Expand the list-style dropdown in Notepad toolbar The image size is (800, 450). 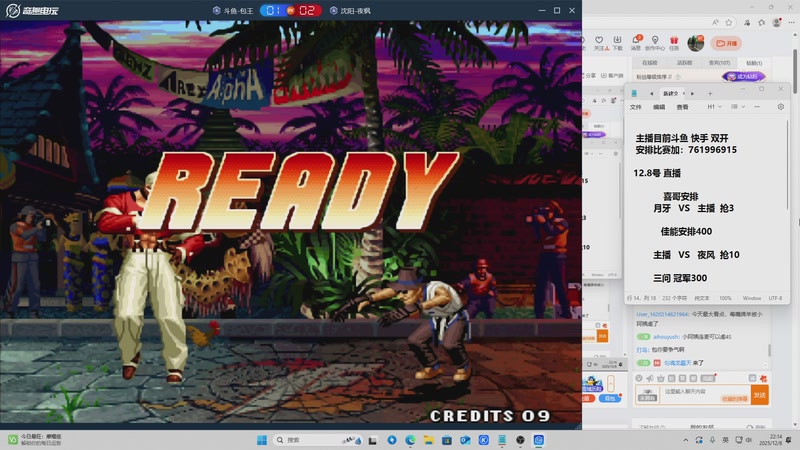(x=738, y=107)
